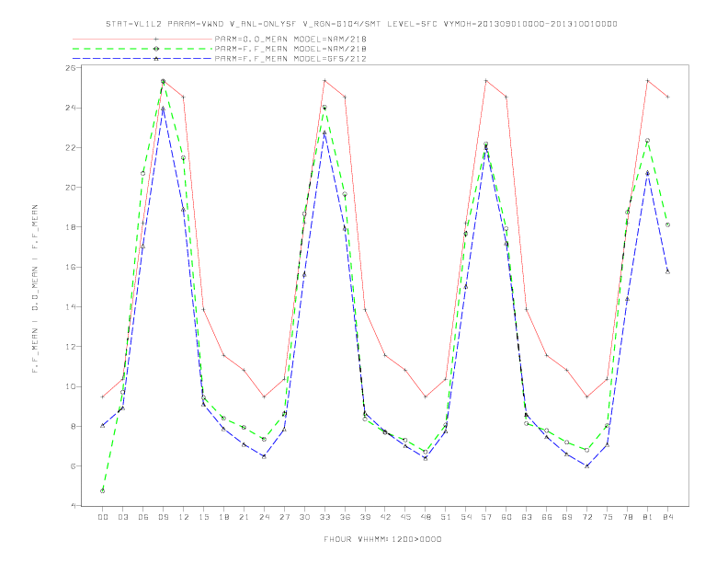Click green circle data point at hour 06

click(143, 173)
